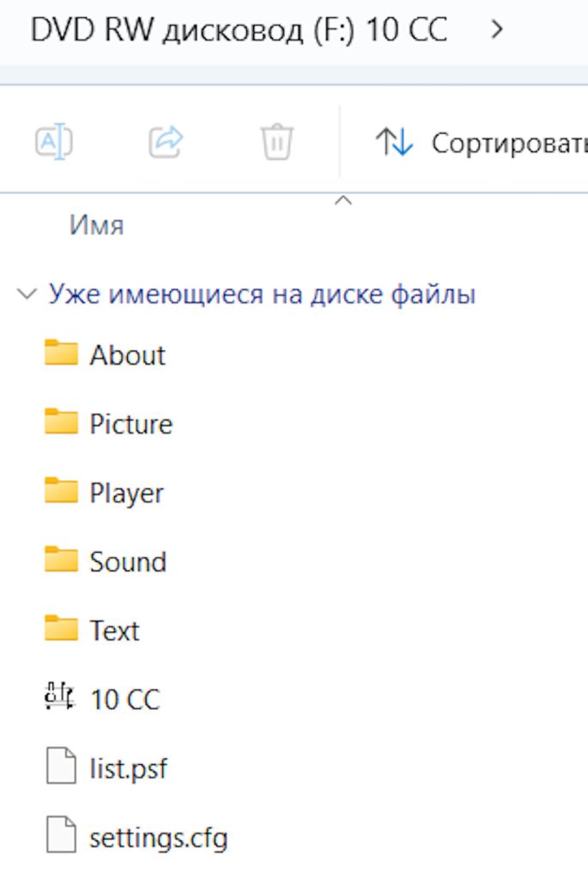
Task: Click the Sound folder icon
Action: click(x=61, y=560)
